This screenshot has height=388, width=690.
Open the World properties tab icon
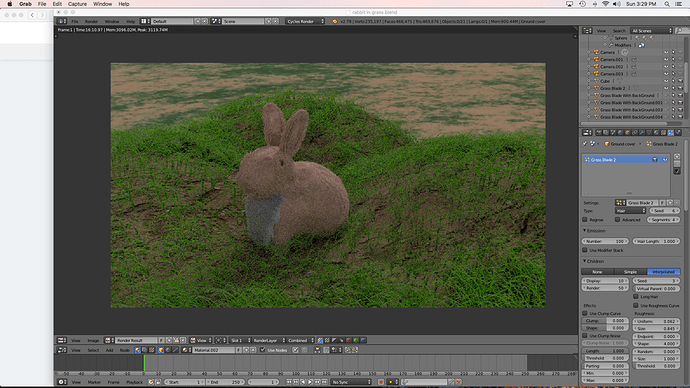pyautogui.click(x=620, y=132)
